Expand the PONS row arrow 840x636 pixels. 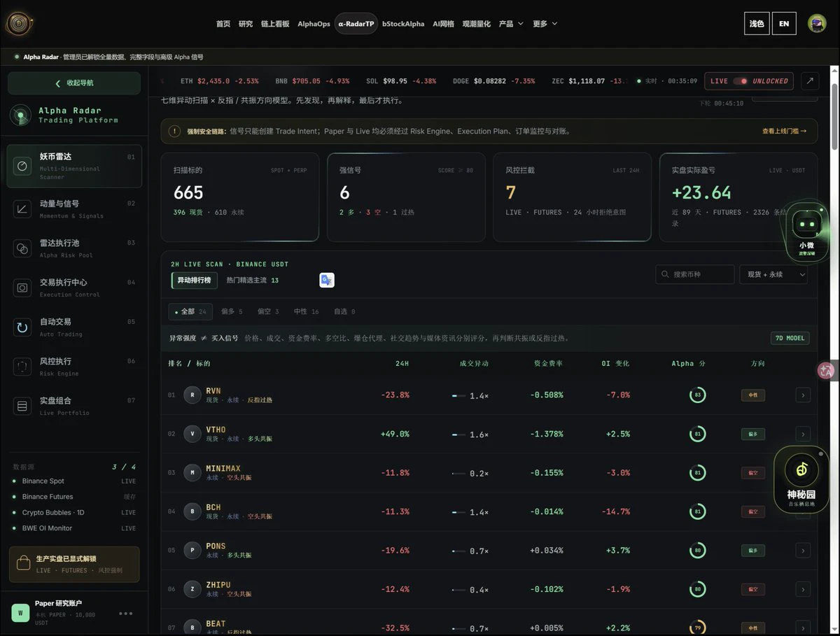803,550
